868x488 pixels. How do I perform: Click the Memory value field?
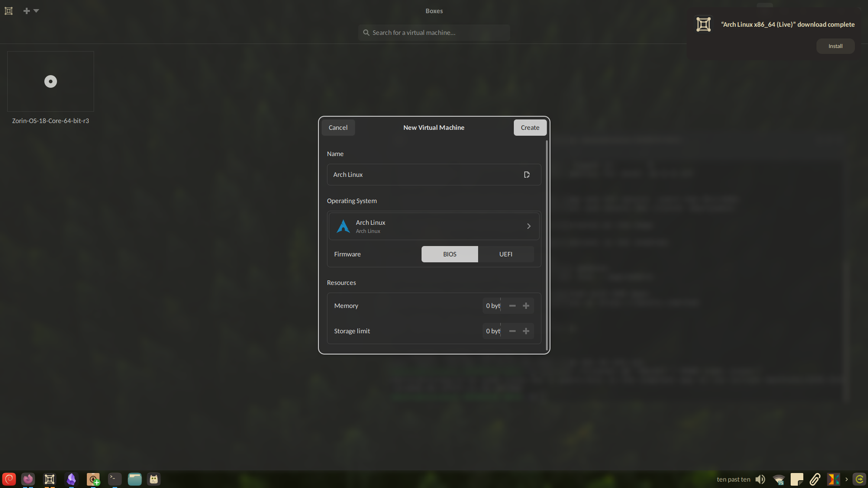point(492,306)
